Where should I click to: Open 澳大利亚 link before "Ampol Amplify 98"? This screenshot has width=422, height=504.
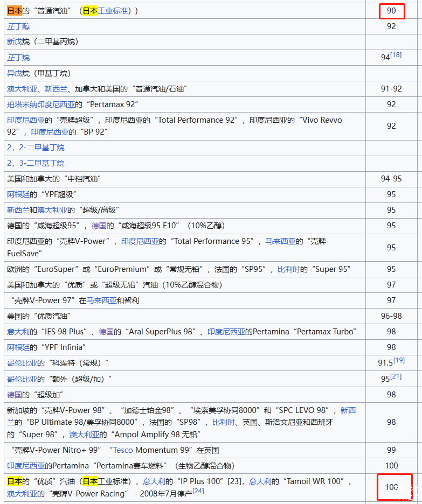(85, 435)
